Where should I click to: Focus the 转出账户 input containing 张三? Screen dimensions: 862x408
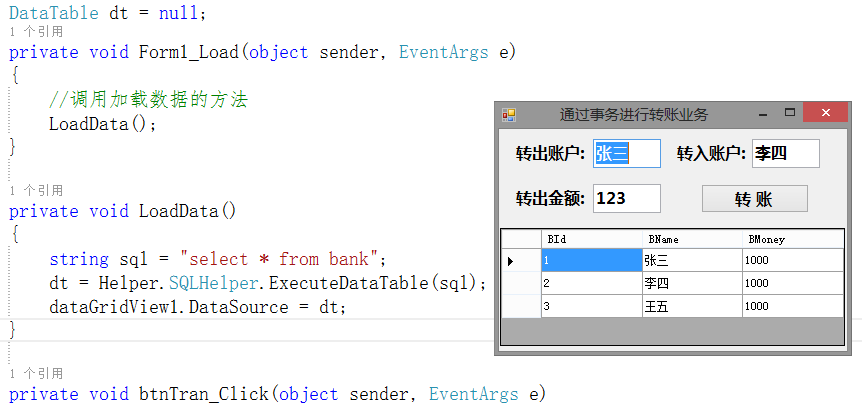(x=627, y=153)
